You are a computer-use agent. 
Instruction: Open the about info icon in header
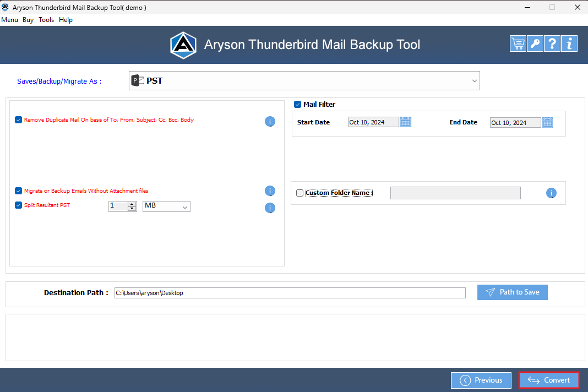569,44
